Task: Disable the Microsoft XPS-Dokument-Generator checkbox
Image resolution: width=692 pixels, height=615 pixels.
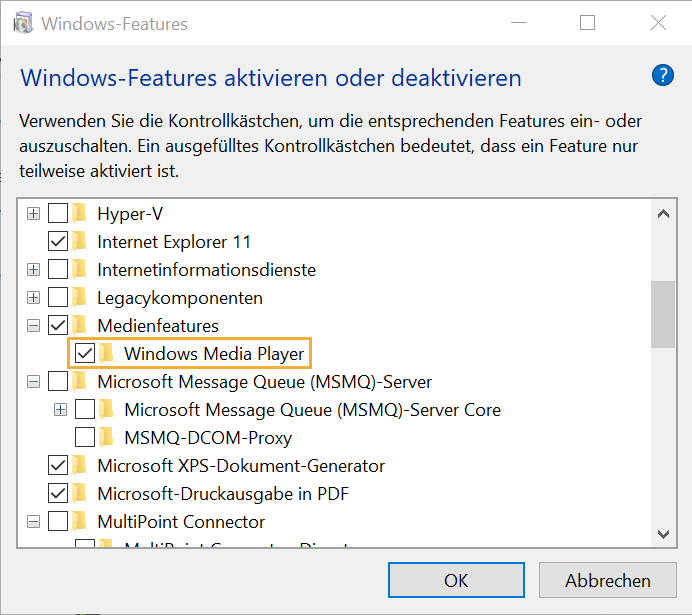Action: (58, 465)
